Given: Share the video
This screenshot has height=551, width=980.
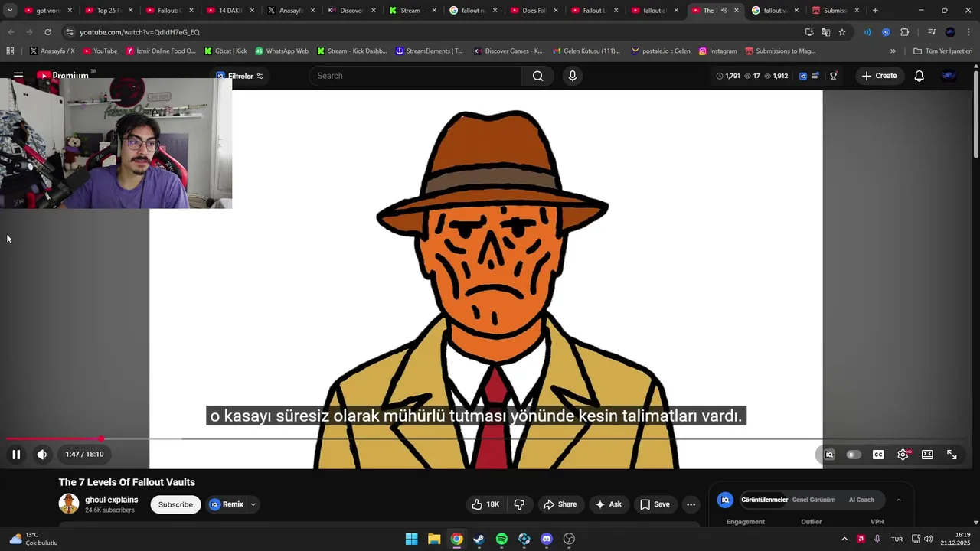Looking at the screenshot, I should click(560, 504).
